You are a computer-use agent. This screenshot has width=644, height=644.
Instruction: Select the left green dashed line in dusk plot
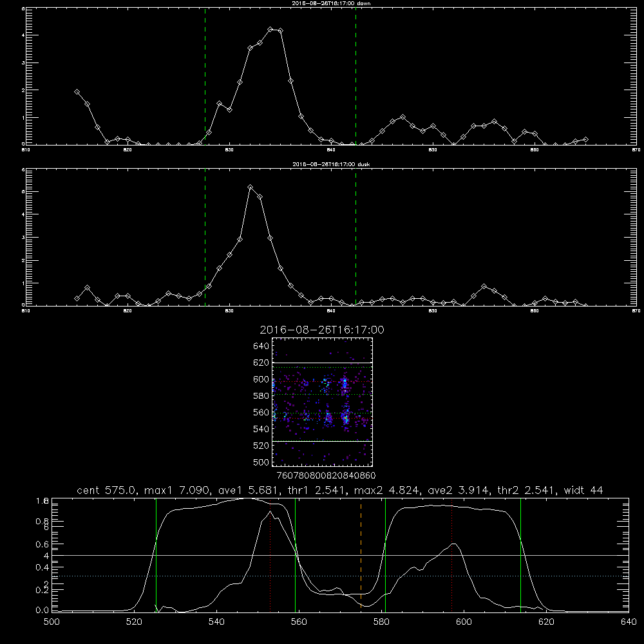(205, 238)
